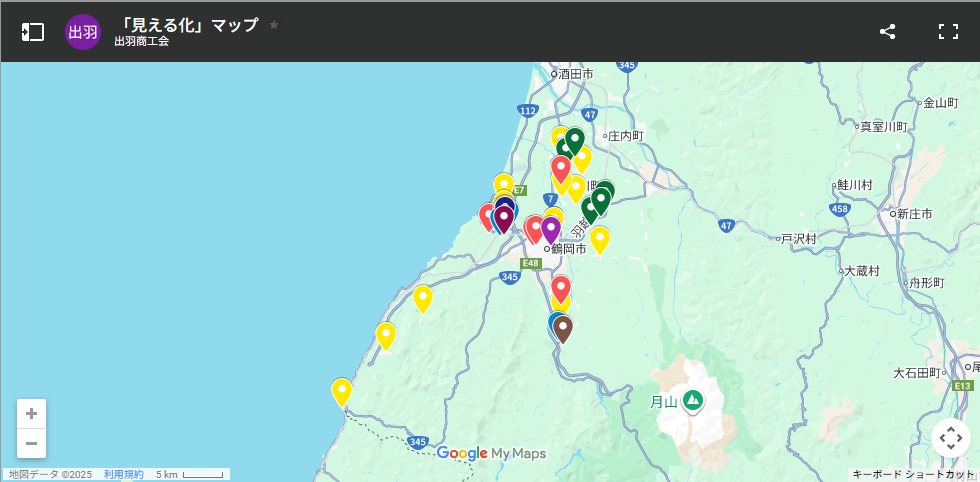
Task: Click the Google My Maps logo
Action: (x=491, y=454)
